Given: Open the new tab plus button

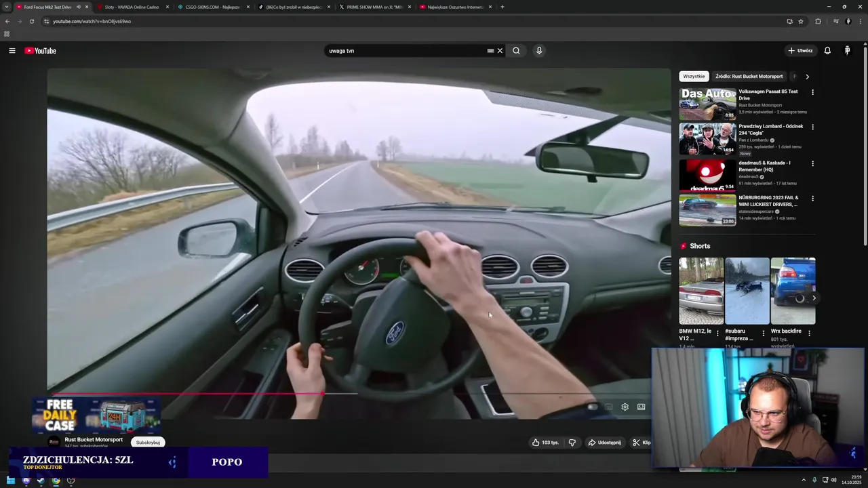Looking at the screenshot, I should coord(502,7).
